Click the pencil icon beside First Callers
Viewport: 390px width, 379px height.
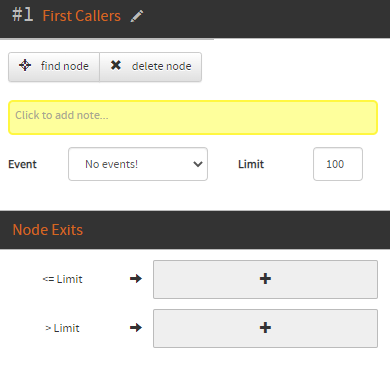click(x=137, y=16)
